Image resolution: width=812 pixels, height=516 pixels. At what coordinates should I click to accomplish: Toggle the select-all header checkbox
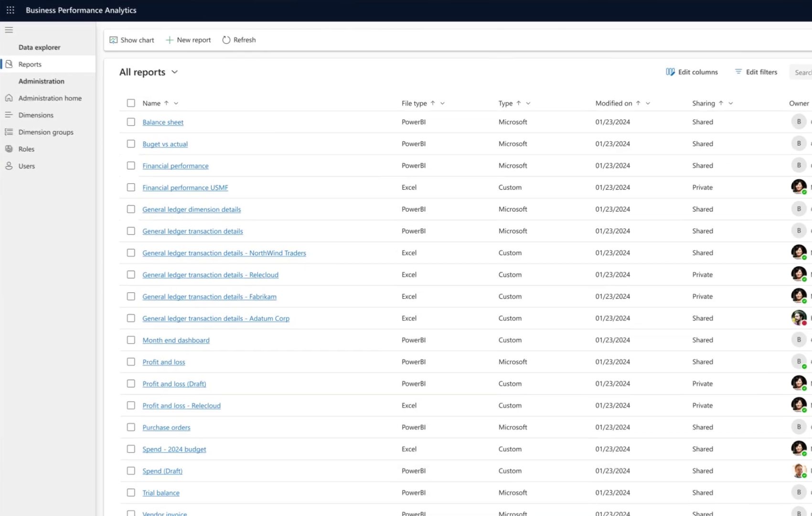click(x=131, y=103)
